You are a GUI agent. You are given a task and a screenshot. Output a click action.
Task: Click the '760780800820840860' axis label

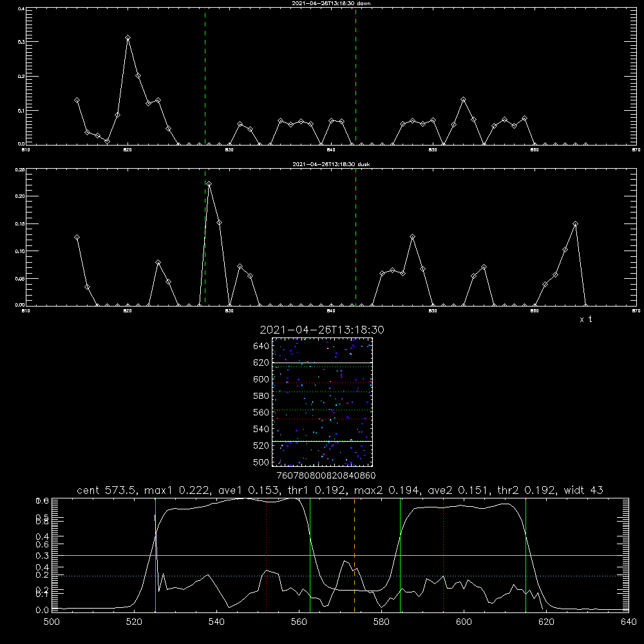326,475
